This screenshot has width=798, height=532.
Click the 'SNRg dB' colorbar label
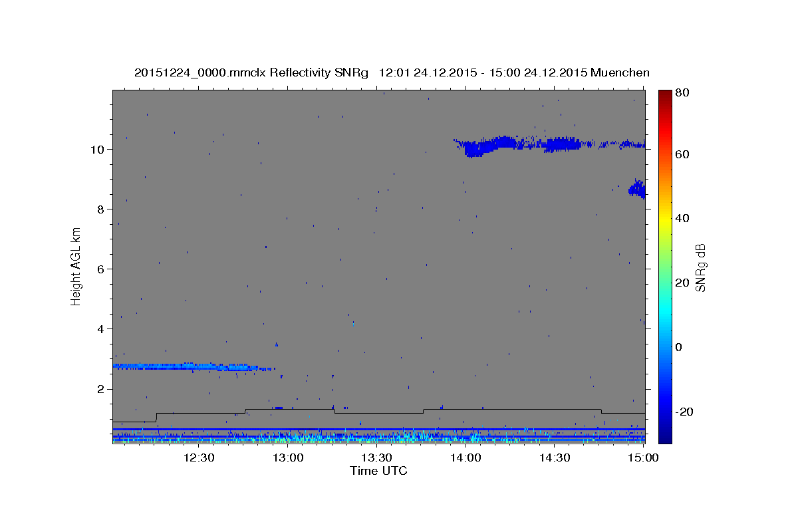(700, 267)
